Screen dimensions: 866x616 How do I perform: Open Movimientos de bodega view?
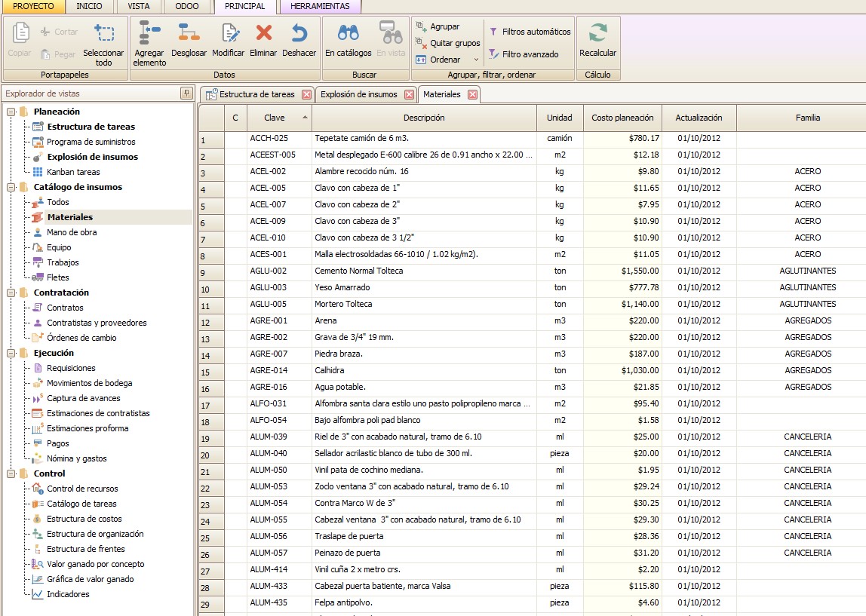click(90, 383)
